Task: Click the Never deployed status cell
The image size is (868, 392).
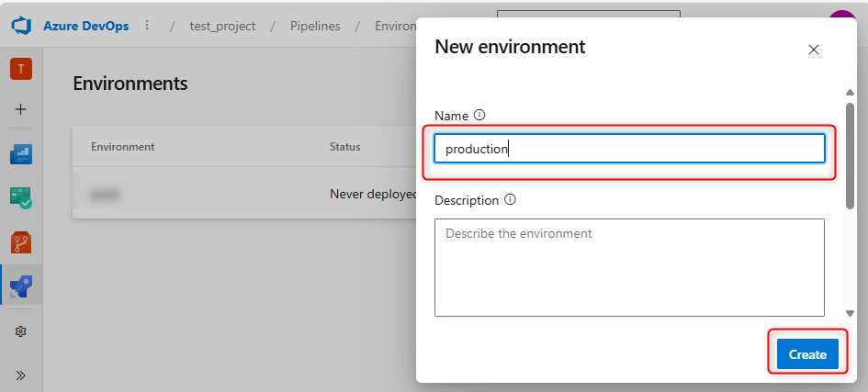Action: pyautogui.click(x=373, y=194)
